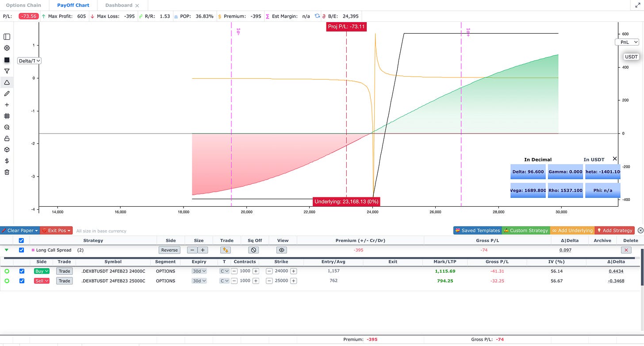
Task: Open chart settings gear icon
Action: tap(7, 48)
